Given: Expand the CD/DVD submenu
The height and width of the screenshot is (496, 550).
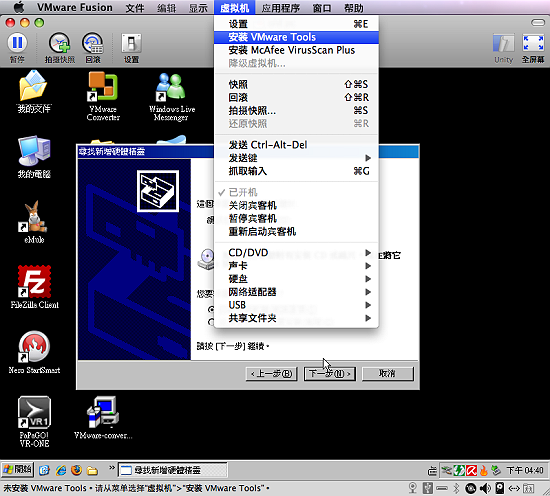Looking at the screenshot, I should click(x=296, y=253).
